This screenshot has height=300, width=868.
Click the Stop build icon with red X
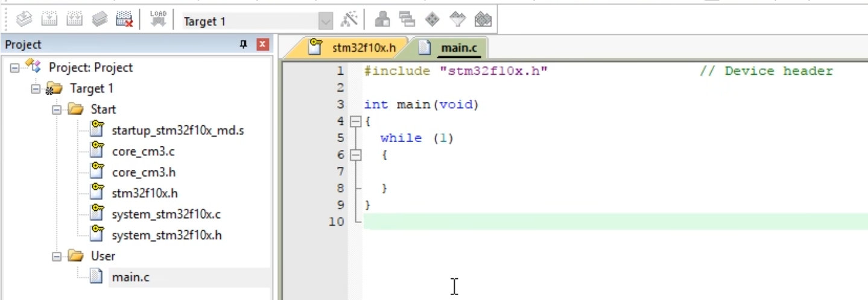pyautogui.click(x=124, y=20)
